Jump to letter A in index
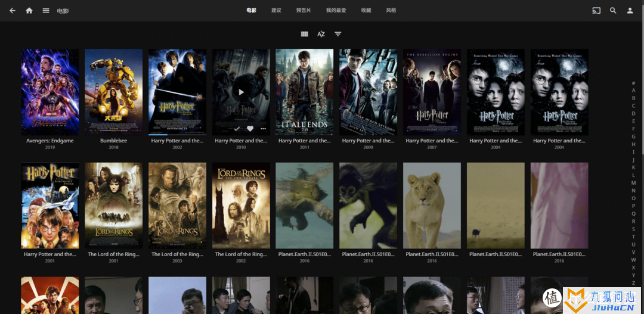 point(634,91)
